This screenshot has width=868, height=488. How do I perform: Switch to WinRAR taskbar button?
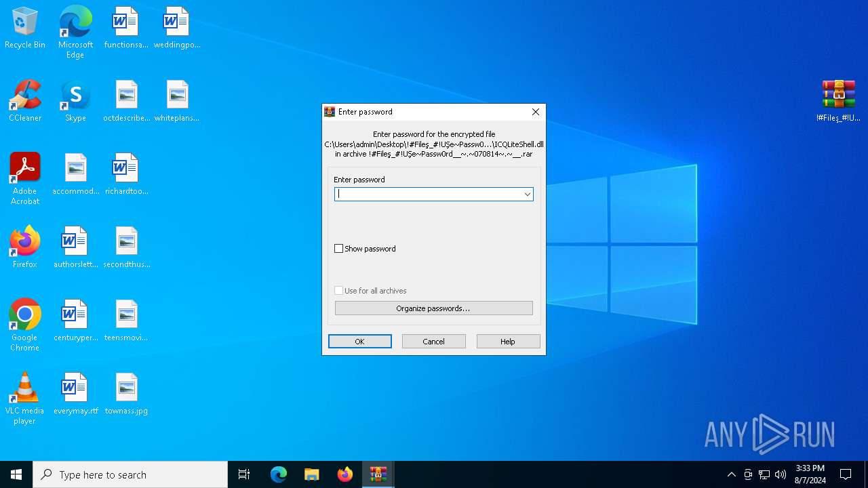tap(378, 474)
